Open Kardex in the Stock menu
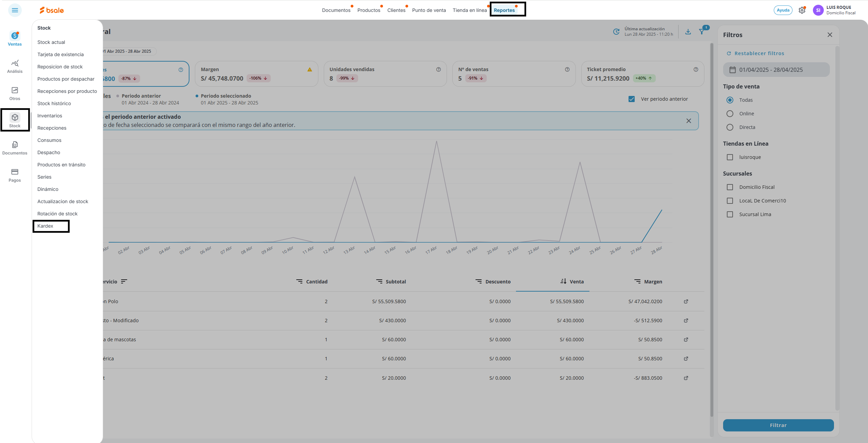868x443 pixels. coord(46,226)
